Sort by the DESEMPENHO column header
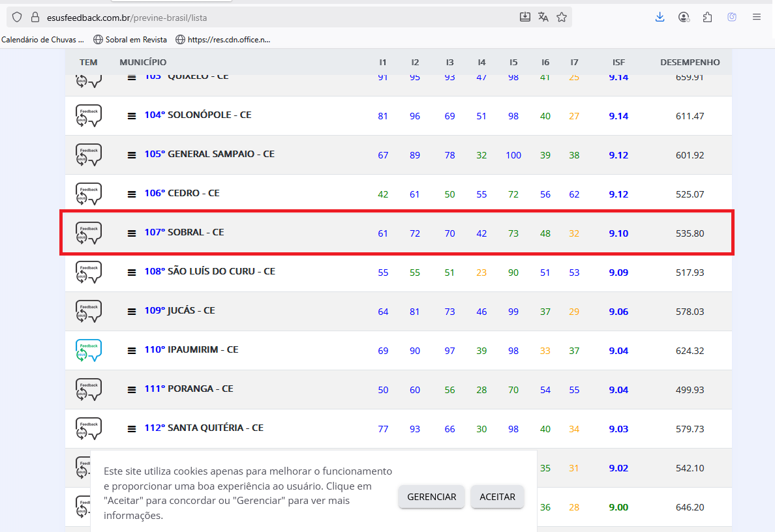Screen dimensions: 775x532 [x=690, y=63]
